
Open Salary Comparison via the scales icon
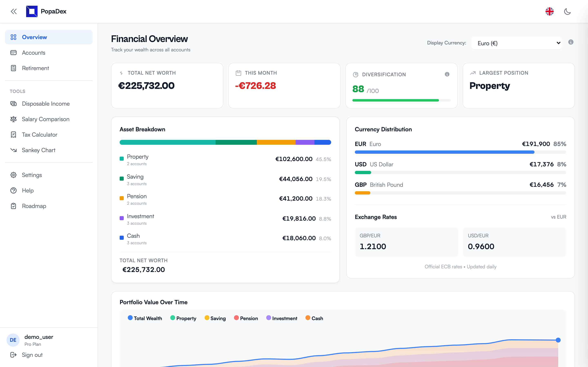click(x=14, y=119)
